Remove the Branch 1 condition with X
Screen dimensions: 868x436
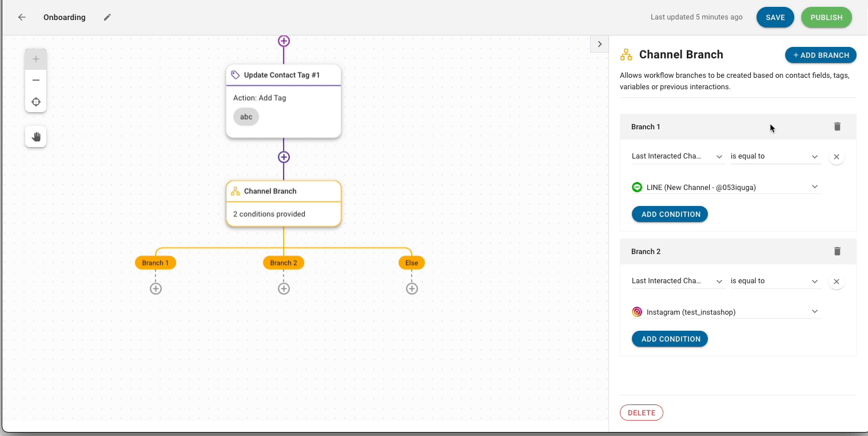click(x=836, y=157)
